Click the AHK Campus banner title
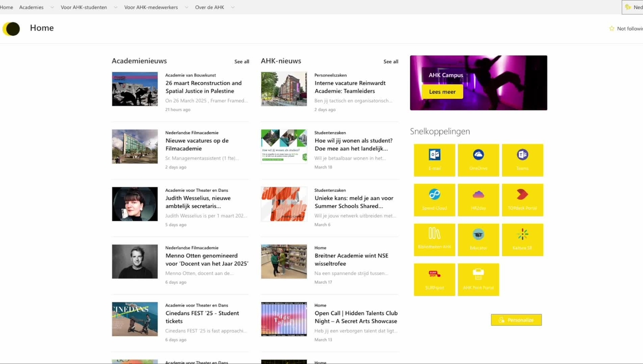The height and width of the screenshot is (364, 643). click(446, 75)
